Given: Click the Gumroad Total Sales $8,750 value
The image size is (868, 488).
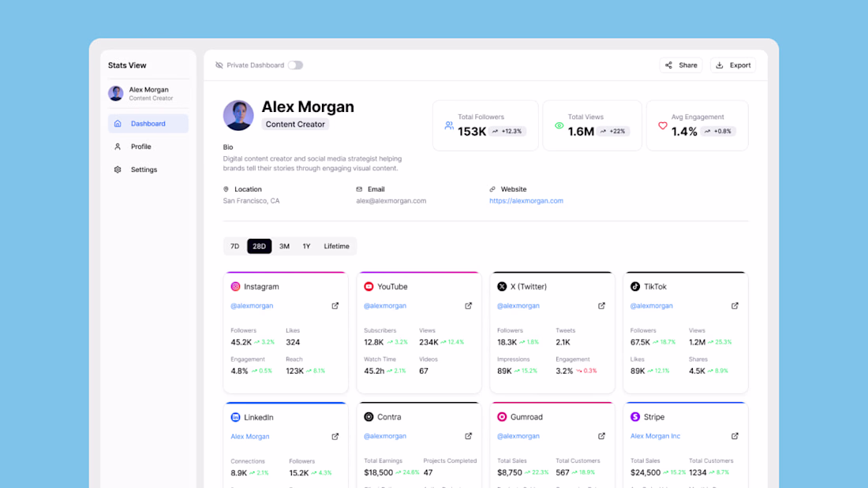Looking at the screenshot, I should tap(510, 472).
